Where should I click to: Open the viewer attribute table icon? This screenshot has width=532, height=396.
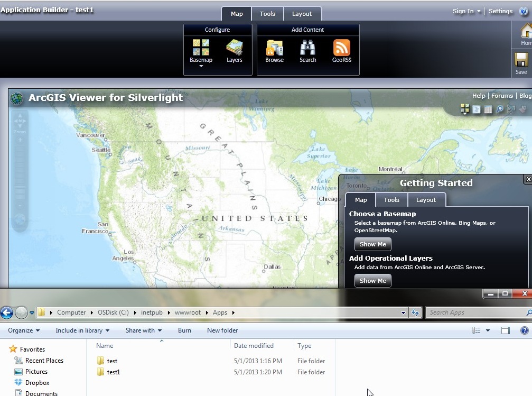coord(488,109)
